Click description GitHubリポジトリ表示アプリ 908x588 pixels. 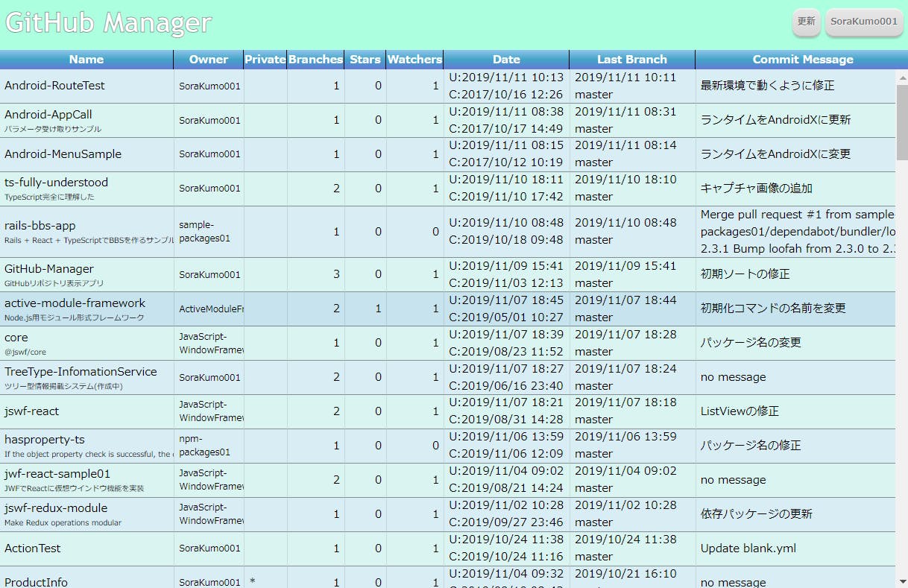[x=54, y=284]
